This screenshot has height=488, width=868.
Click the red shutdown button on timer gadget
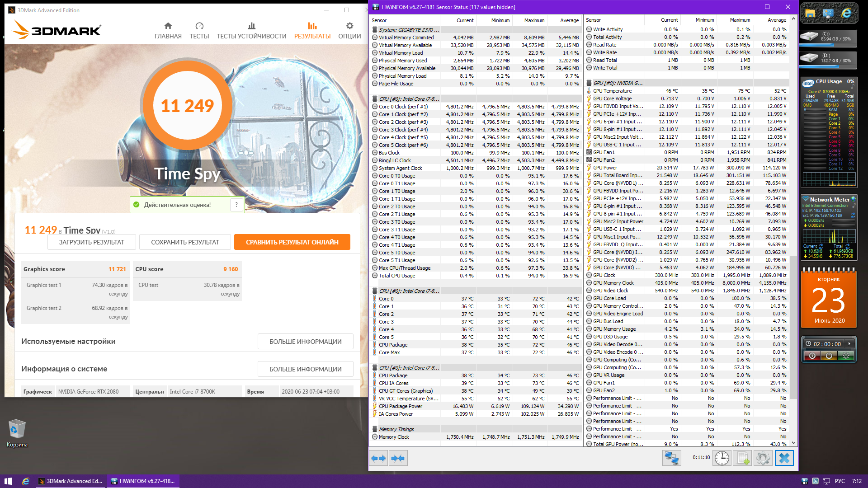click(x=812, y=356)
